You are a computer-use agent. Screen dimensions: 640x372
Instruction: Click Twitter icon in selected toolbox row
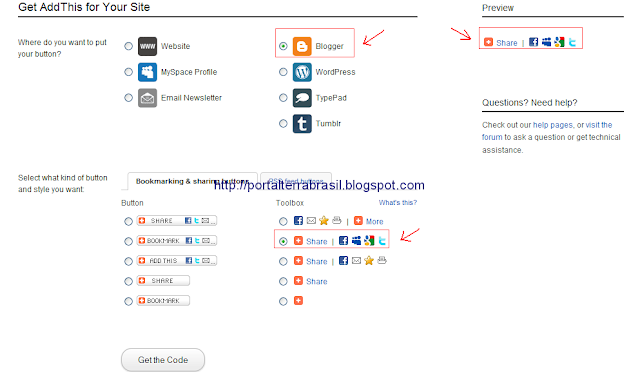[x=382, y=241]
